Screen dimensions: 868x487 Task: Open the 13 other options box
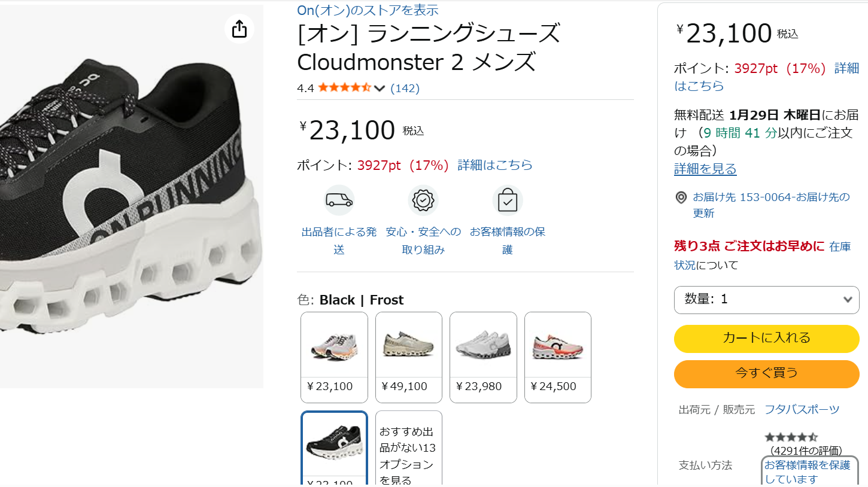(x=409, y=449)
